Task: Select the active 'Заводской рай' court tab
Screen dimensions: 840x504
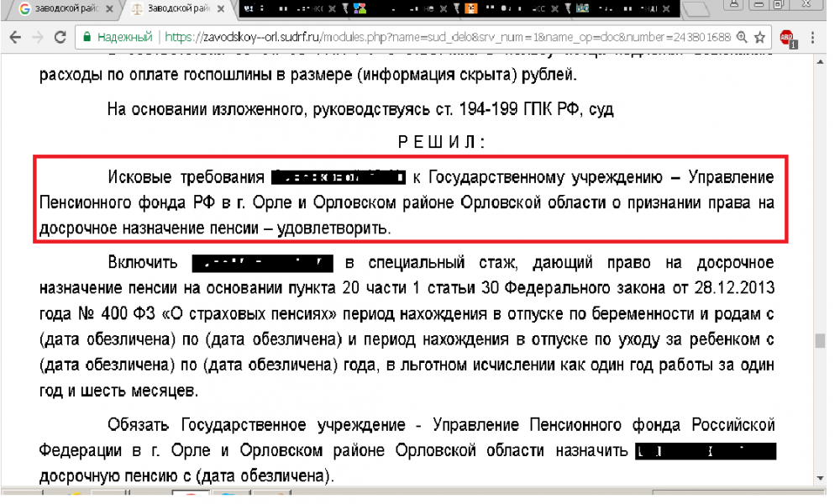Action: click(x=180, y=8)
